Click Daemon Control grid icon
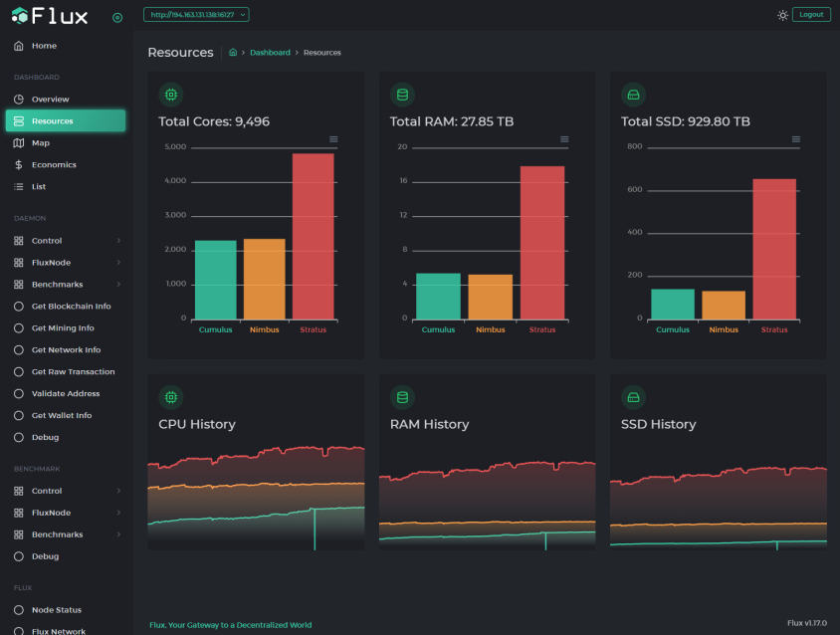Screen dimensions: 840x635 tap(19, 241)
